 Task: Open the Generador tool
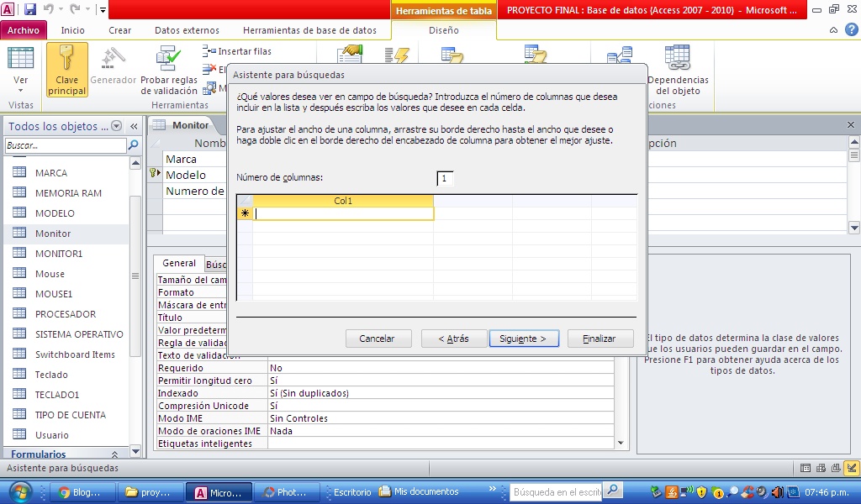tap(114, 69)
